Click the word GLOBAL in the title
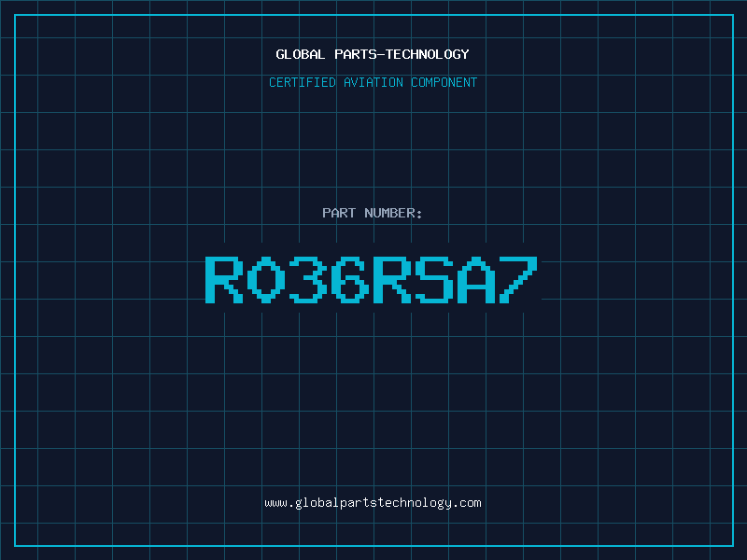The height and width of the screenshot is (560, 747). click(301, 54)
